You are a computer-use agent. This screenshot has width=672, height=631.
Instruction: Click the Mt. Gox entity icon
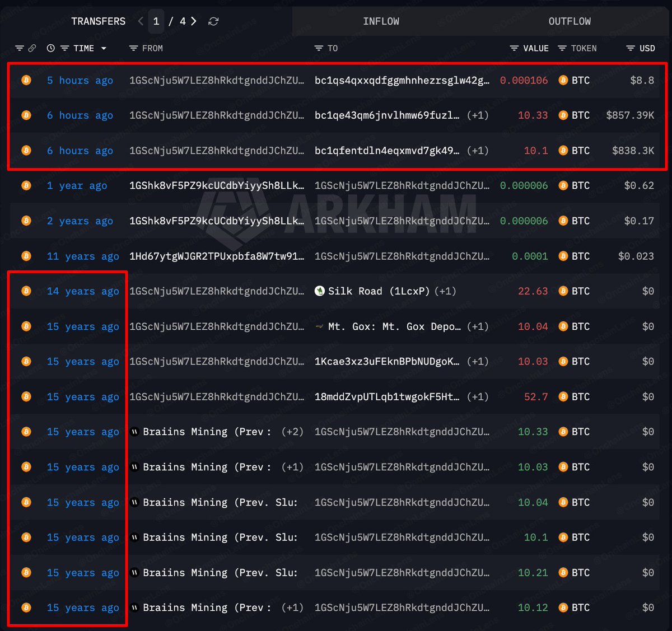tap(320, 326)
